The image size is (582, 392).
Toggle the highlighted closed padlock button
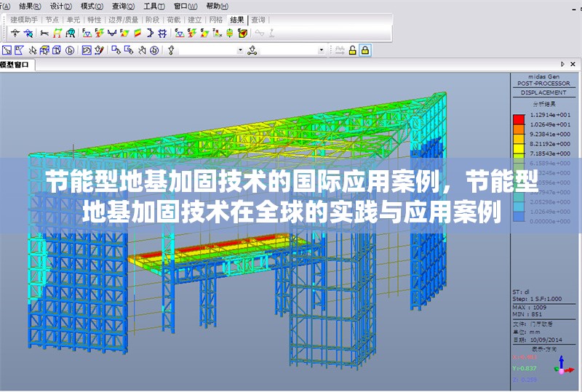pos(365,50)
